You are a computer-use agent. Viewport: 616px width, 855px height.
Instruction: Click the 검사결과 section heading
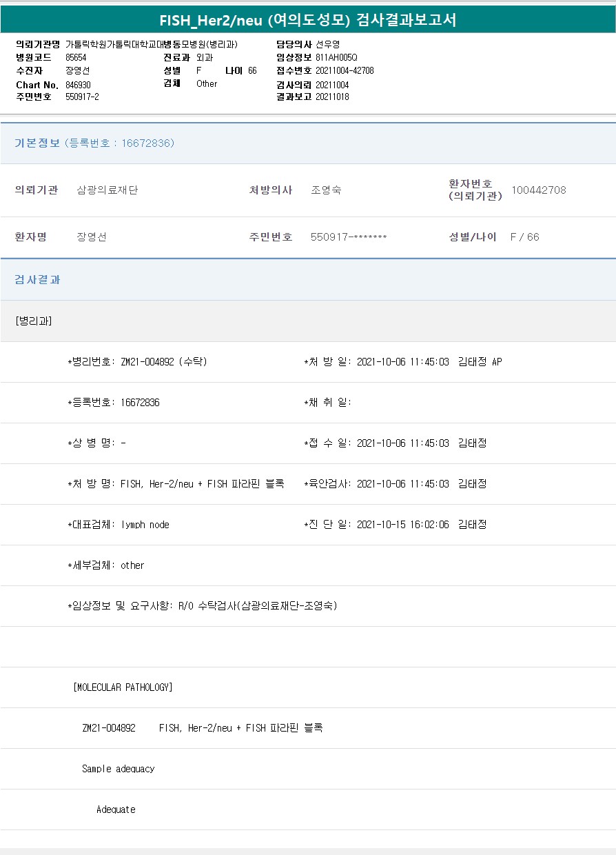pos(38,280)
